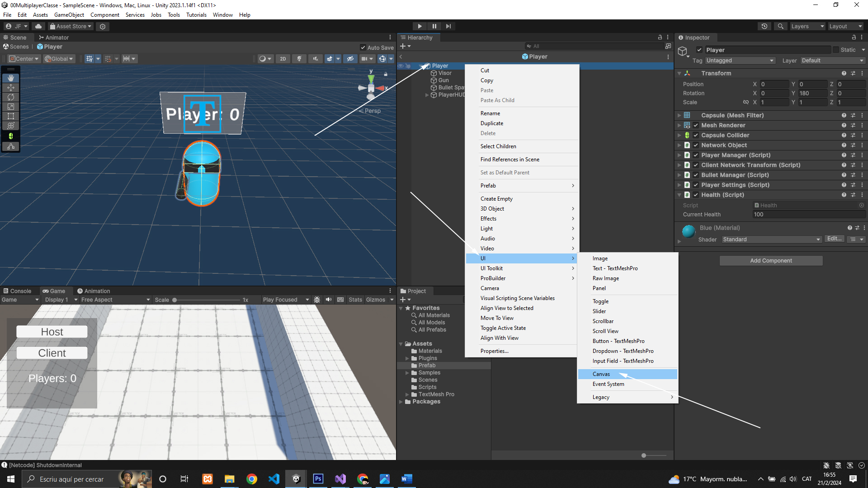Open Visual Studio Code from taskbar

point(274,479)
